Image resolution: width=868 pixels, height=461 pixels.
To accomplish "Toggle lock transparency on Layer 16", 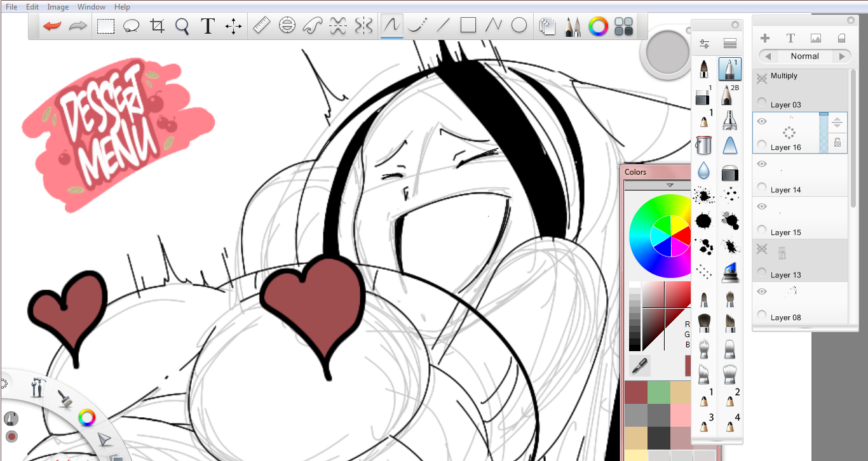I will point(837,144).
